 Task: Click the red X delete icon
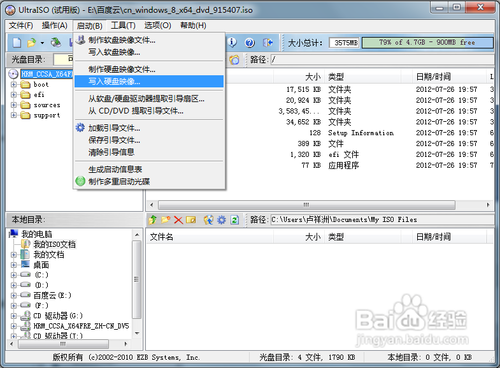pos(178,220)
